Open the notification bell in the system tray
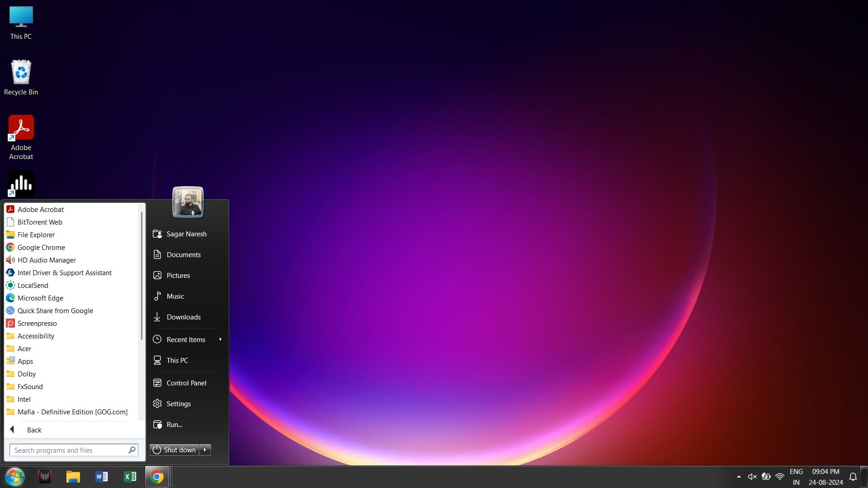Image resolution: width=868 pixels, height=488 pixels. coord(852,477)
